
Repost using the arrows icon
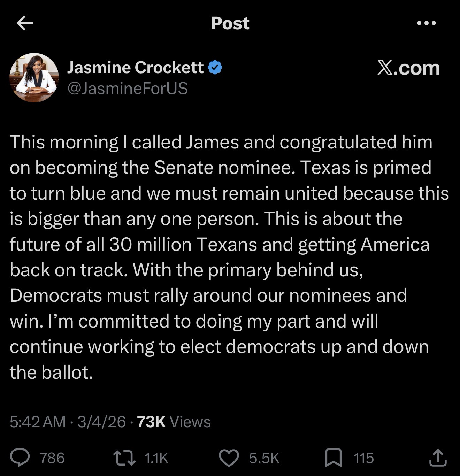(x=125, y=458)
